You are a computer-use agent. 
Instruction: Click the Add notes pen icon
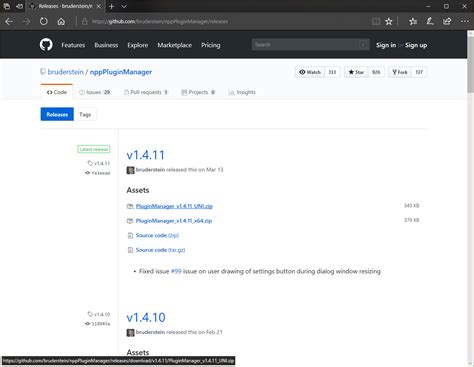coord(430,22)
